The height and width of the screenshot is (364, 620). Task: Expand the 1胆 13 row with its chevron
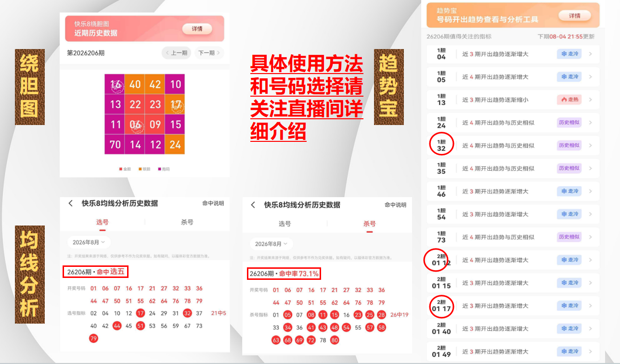591,100
